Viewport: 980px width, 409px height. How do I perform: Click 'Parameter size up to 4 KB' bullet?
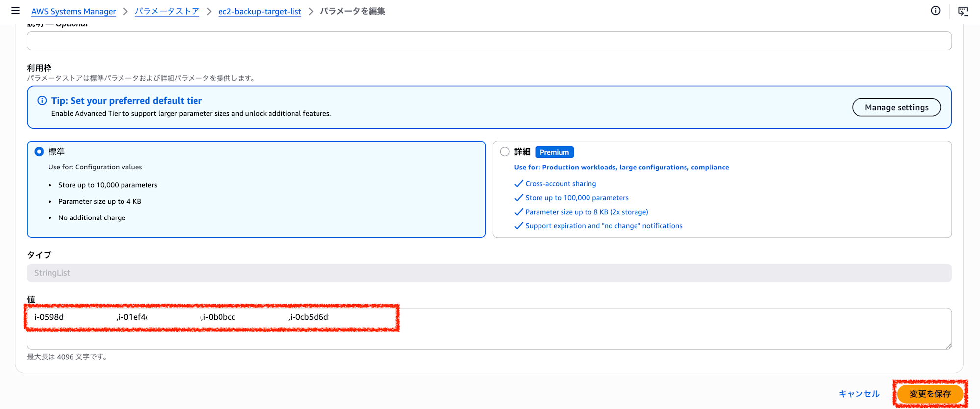click(99, 201)
